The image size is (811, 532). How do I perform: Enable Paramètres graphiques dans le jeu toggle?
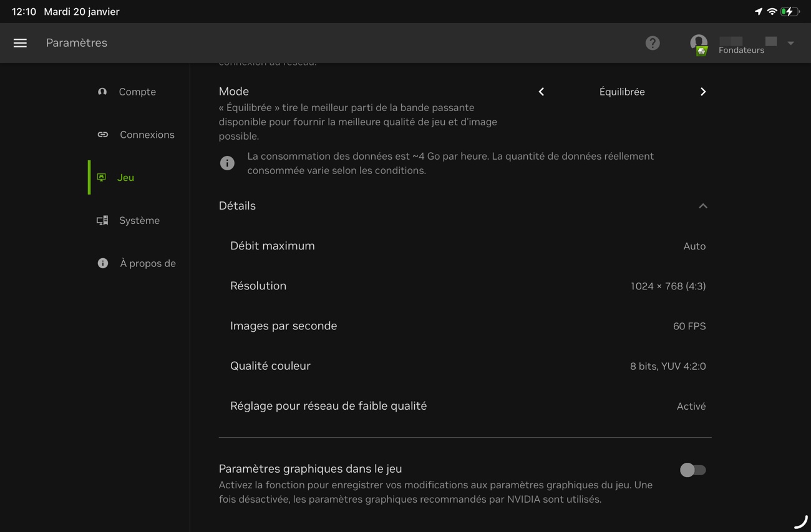click(x=692, y=470)
